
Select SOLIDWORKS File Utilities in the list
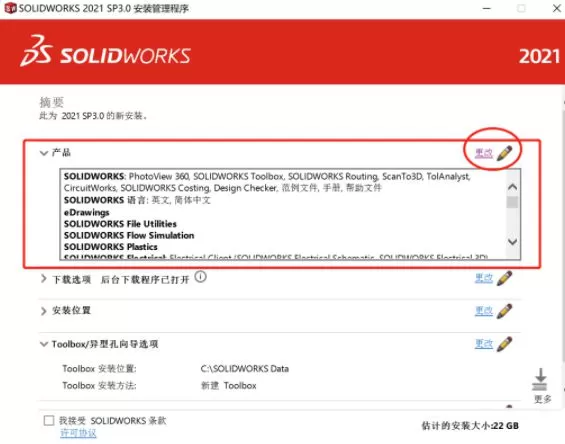click(120, 224)
